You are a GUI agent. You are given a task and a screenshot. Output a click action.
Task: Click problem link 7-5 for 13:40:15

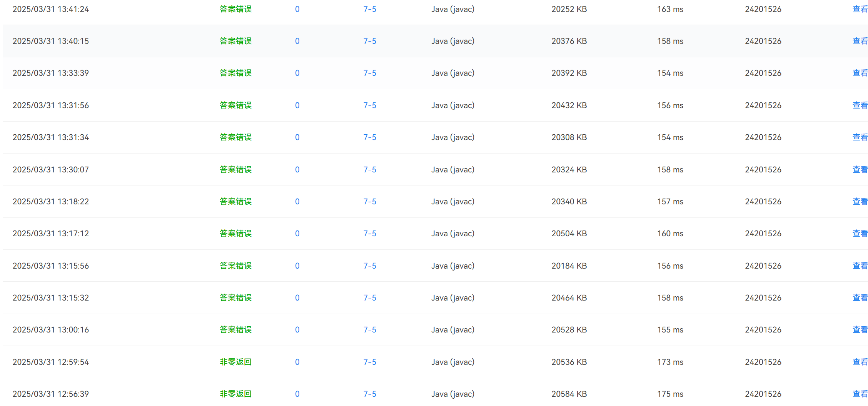pos(370,41)
